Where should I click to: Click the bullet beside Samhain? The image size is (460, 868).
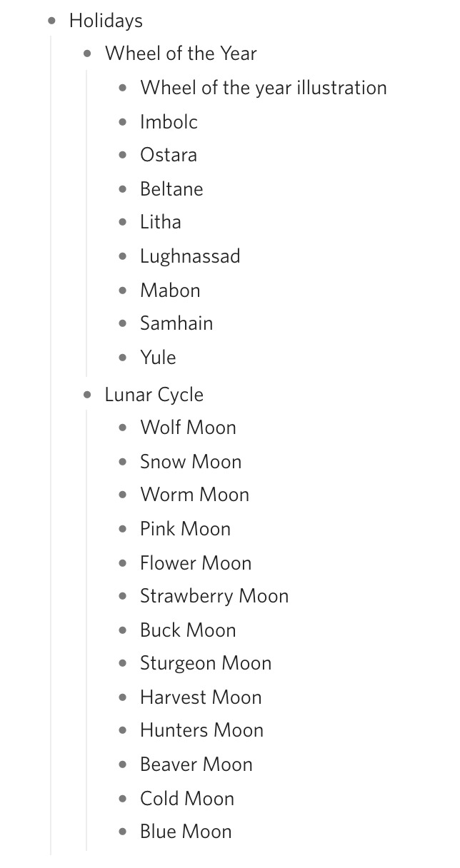click(x=123, y=323)
